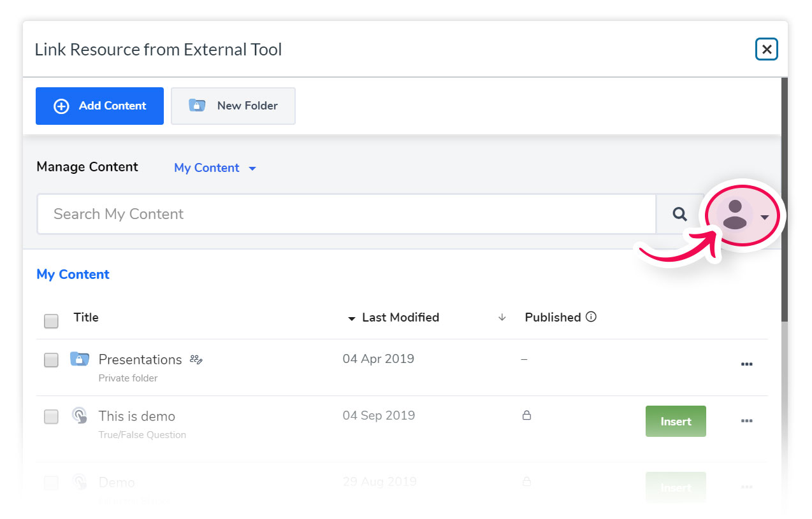Check the Presentations folder checkbox
The image size is (812, 519).
click(x=51, y=360)
